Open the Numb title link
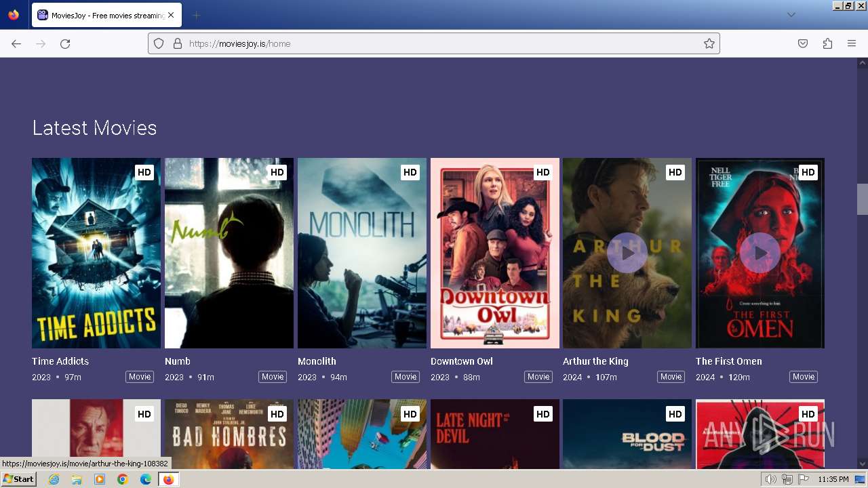 (178, 361)
